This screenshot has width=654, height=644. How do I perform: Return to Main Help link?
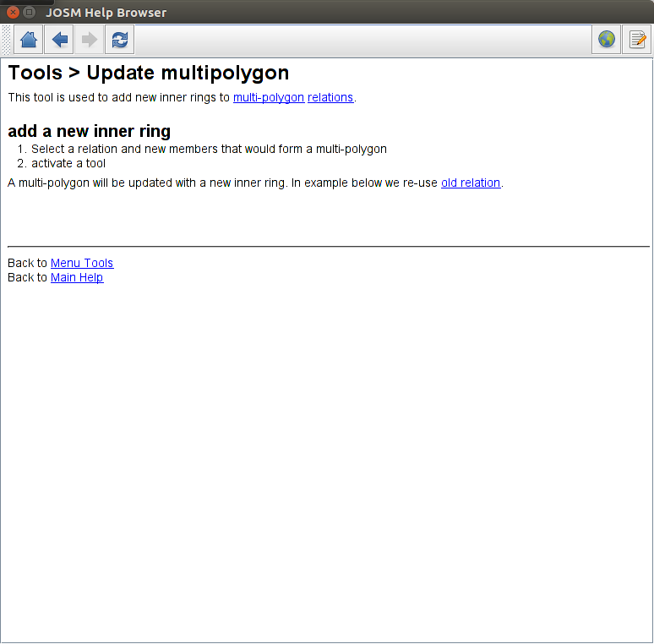click(77, 277)
